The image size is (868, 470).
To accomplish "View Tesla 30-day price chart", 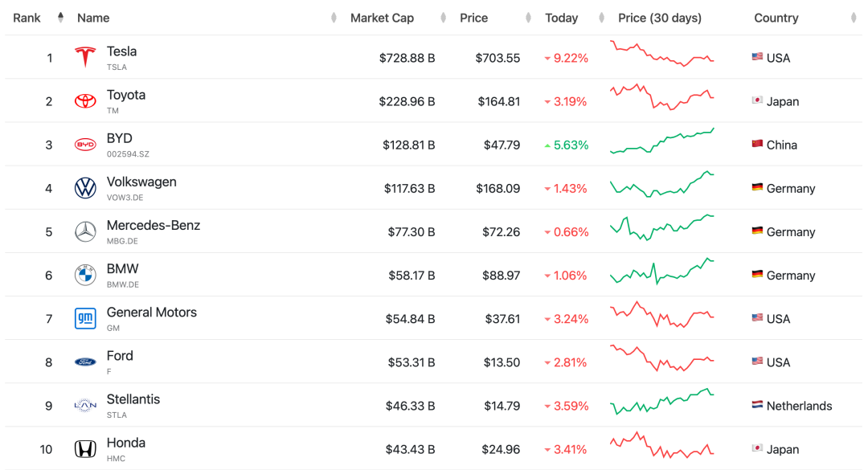I will click(661, 54).
